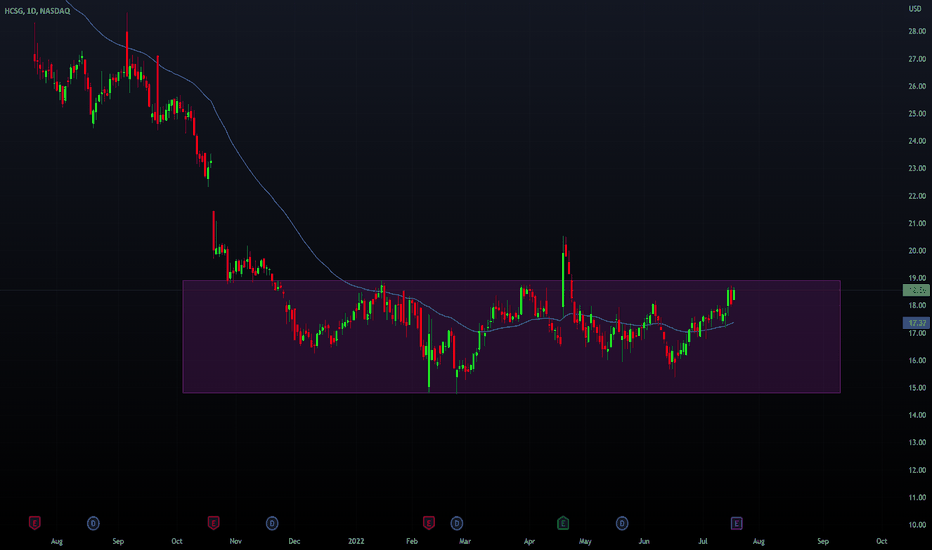932x550 pixels.
Task: Click the 12.00 price axis label
Action: point(917,470)
